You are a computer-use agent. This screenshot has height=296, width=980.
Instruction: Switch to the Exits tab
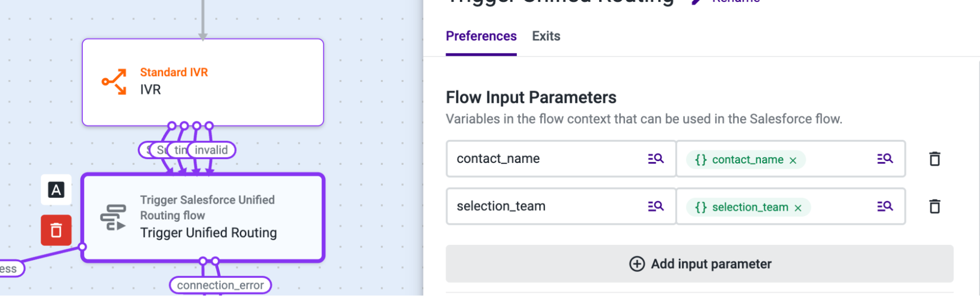(546, 36)
